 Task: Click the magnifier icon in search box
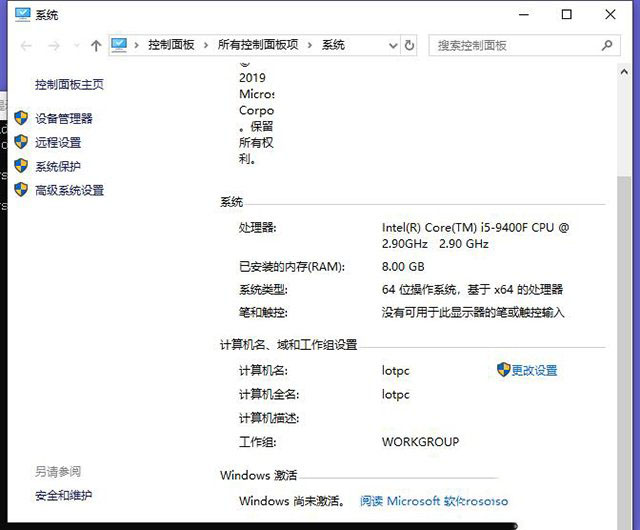(607, 45)
